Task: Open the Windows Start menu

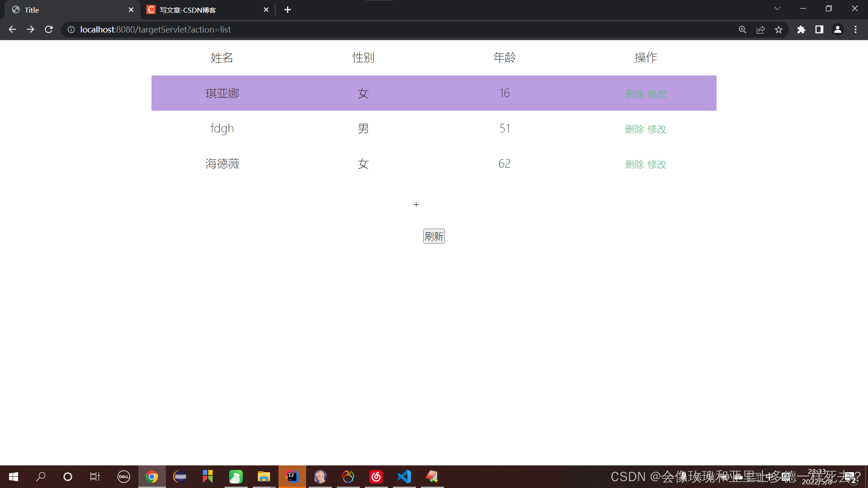Action: (x=13, y=477)
